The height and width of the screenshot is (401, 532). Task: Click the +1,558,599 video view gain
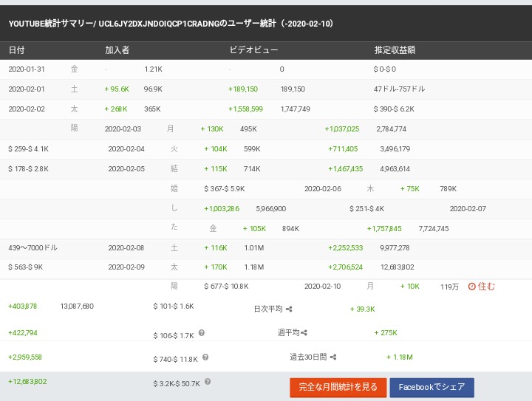245,109
